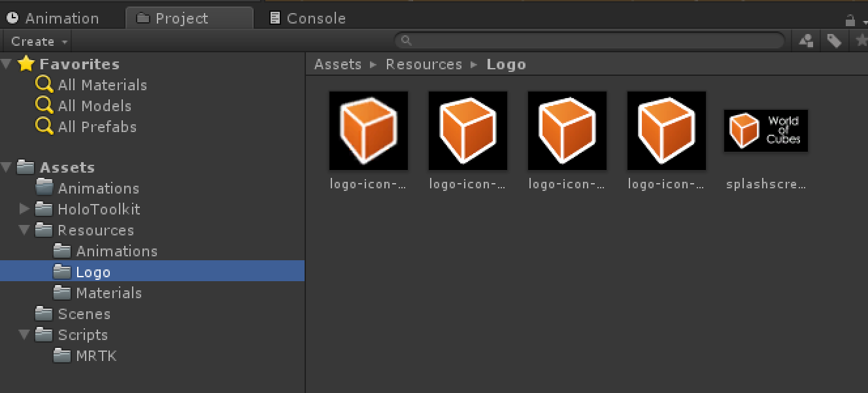Click Resources in the breadcrumb path
Image resolution: width=868 pixels, height=393 pixels.
(x=424, y=64)
